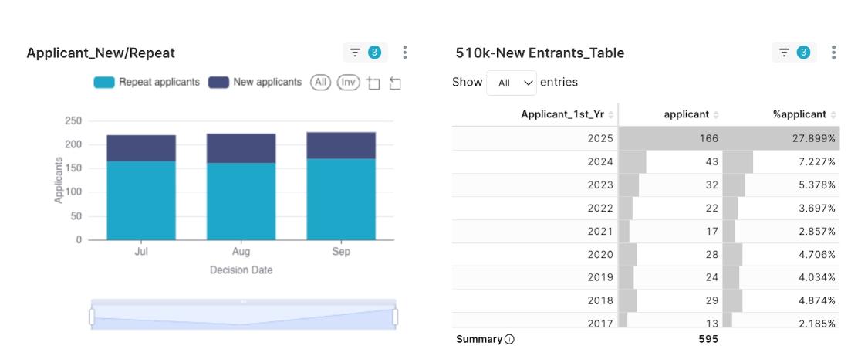
Task: Click the Sep stacked bar
Action: pos(341,186)
